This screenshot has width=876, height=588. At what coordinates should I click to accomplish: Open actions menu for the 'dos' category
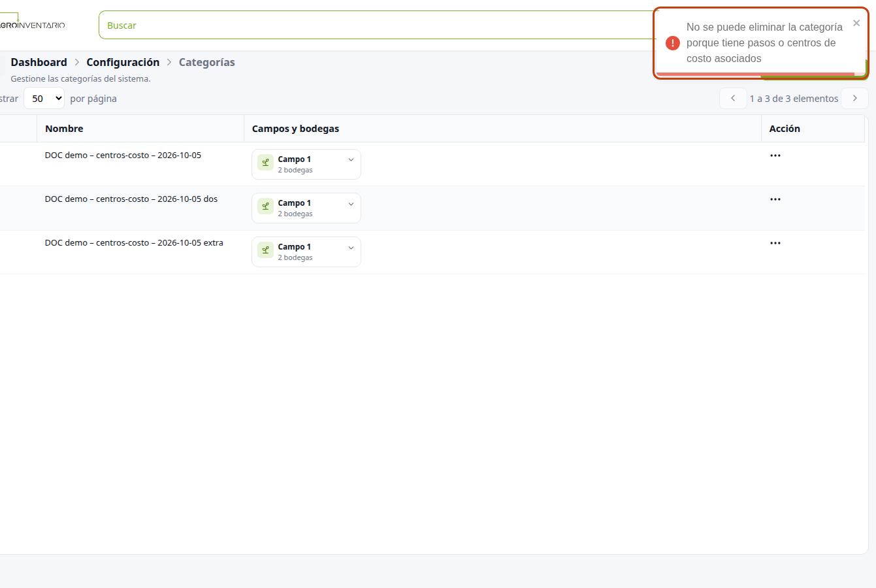click(775, 199)
